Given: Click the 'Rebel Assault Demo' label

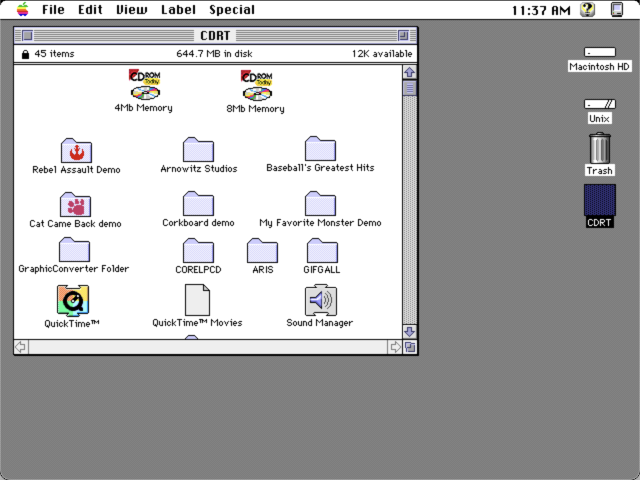Looking at the screenshot, I should (76, 169).
